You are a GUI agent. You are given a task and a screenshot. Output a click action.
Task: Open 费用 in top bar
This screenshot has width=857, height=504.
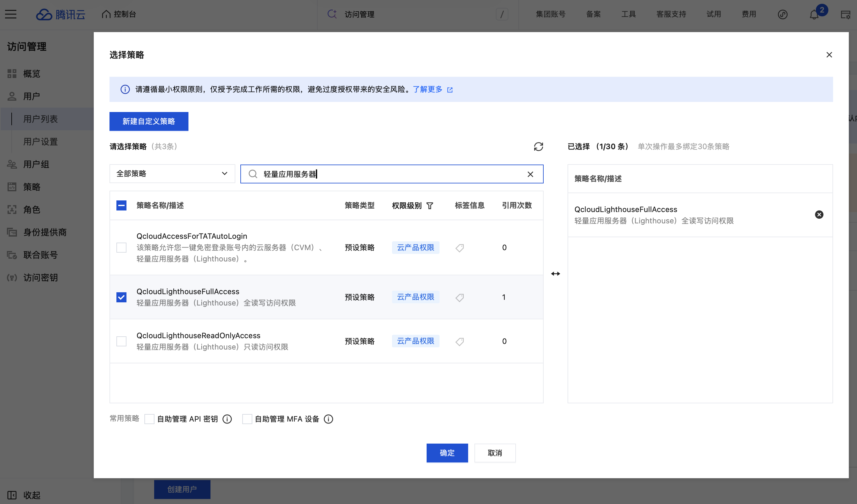[x=749, y=14]
